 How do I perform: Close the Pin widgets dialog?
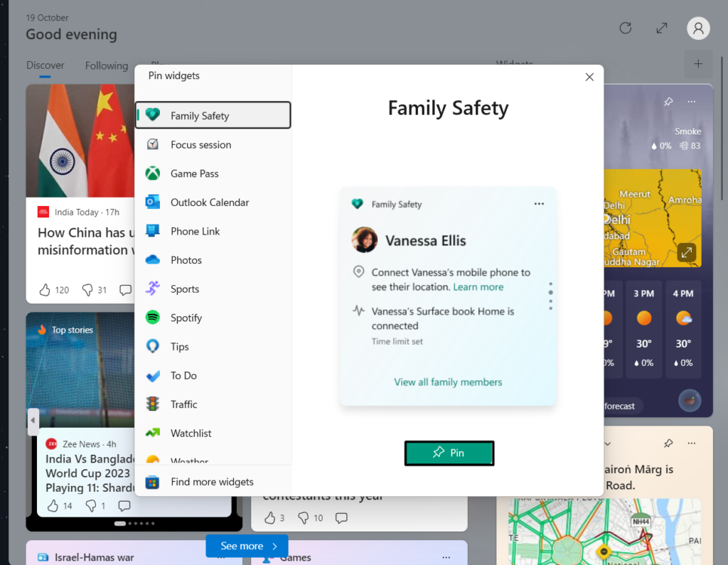tap(589, 77)
